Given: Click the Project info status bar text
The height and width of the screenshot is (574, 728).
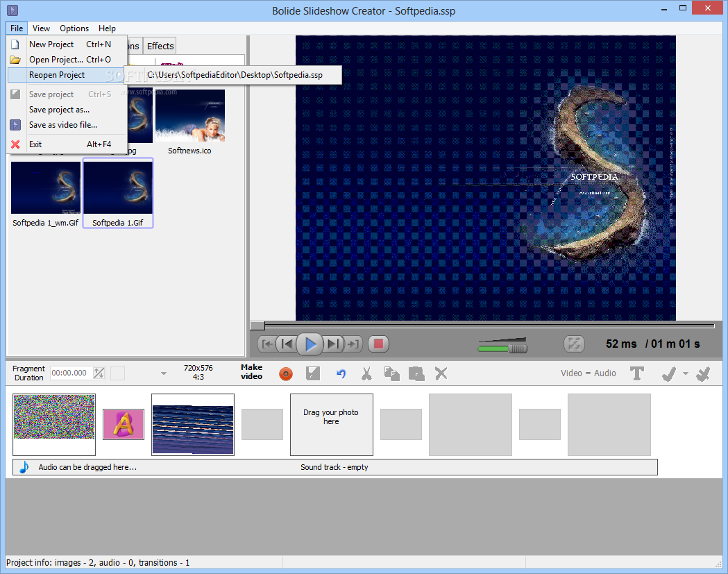Looking at the screenshot, I should click(97, 563).
